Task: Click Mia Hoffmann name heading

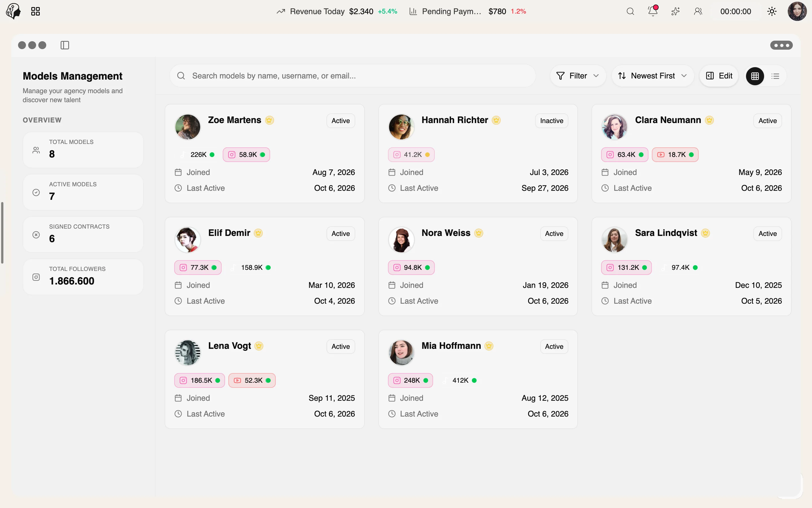Action: click(x=451, y=346)
